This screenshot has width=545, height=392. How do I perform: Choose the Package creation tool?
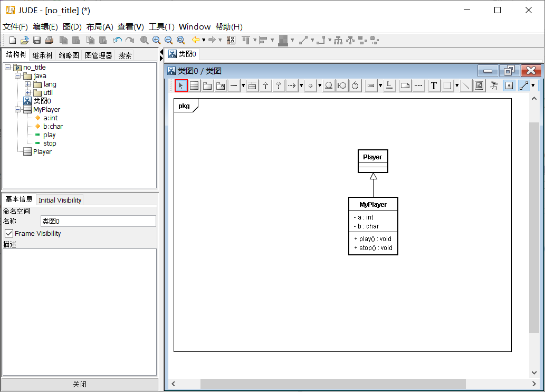click(x=207, y=85)
